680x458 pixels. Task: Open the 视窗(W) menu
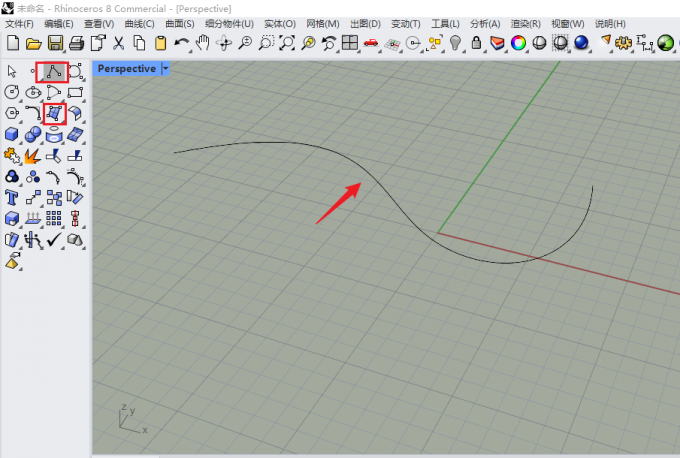tap(567, 24)
